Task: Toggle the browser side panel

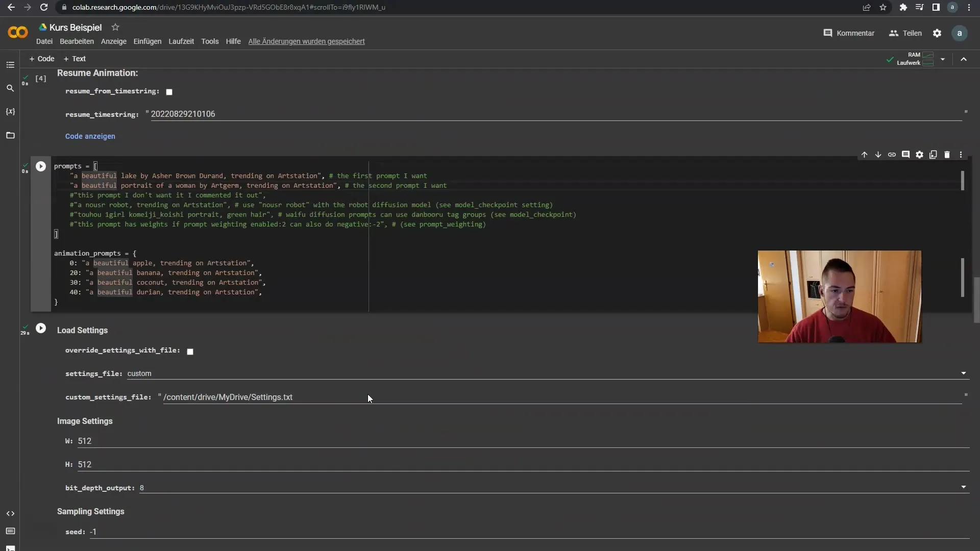Action: click(936, 7)
